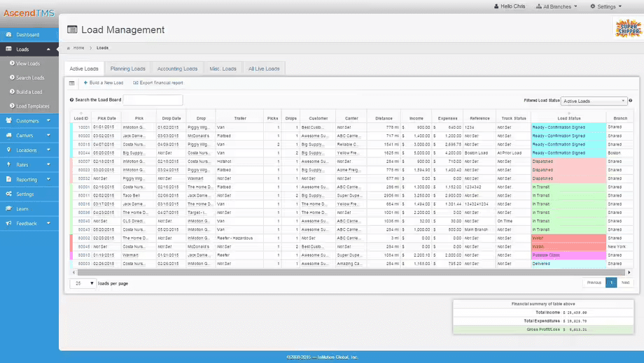Image resolution: width=644 pixels, height=363 pixels.
Task: Click Build a New Load
Action: tap(104, 83)
